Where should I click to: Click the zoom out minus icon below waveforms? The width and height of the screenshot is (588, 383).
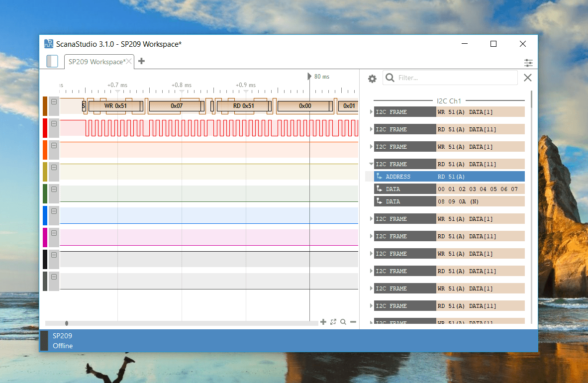[353, 322]
